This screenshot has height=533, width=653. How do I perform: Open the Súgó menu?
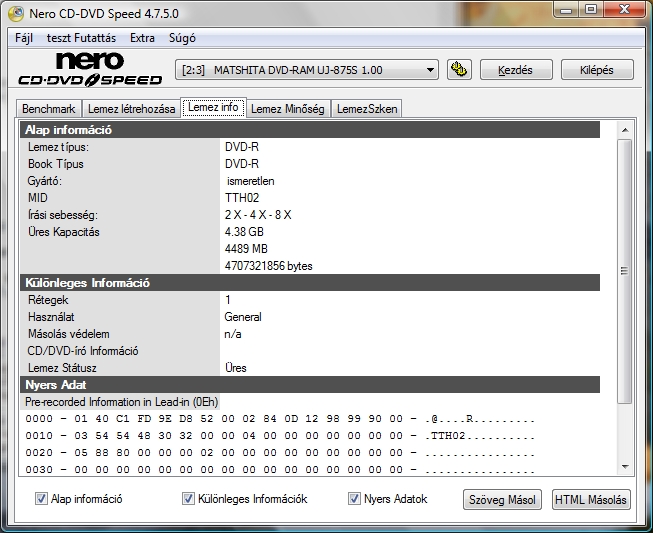pyautogui.click(x=182, y=38)
